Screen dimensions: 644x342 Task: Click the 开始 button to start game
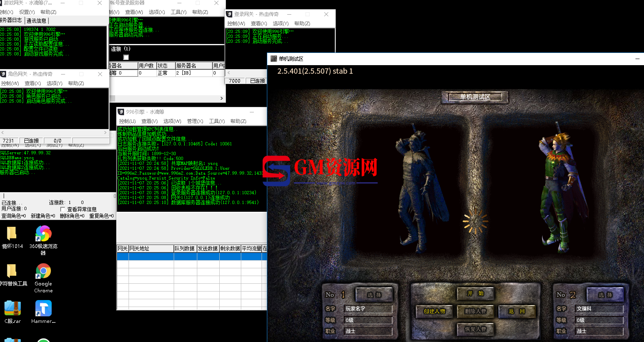click(x=475, y=294)
